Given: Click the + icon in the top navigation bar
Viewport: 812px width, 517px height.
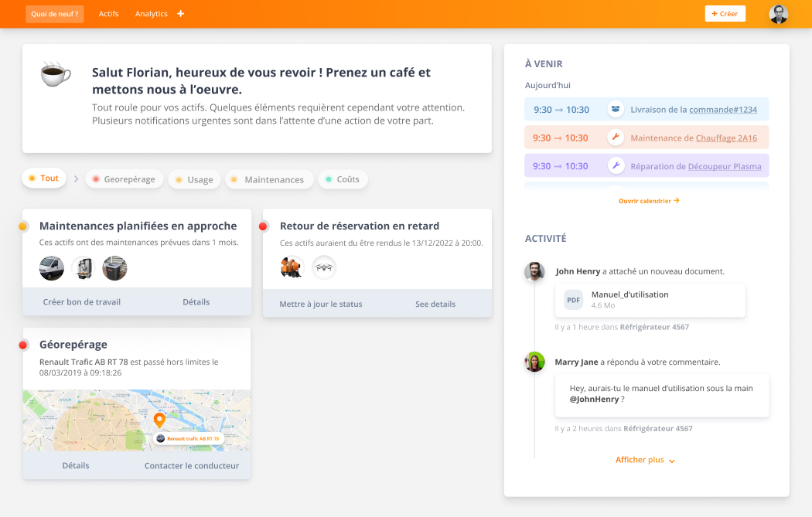Looking at the screenshot, I should tap(180, 13).
